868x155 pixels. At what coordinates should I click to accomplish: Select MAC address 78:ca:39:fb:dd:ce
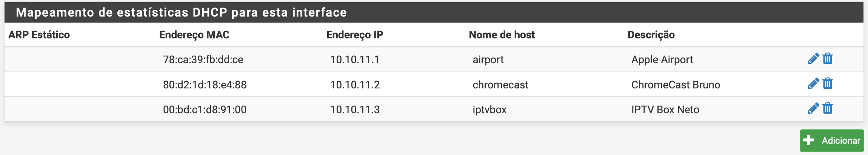203,60
